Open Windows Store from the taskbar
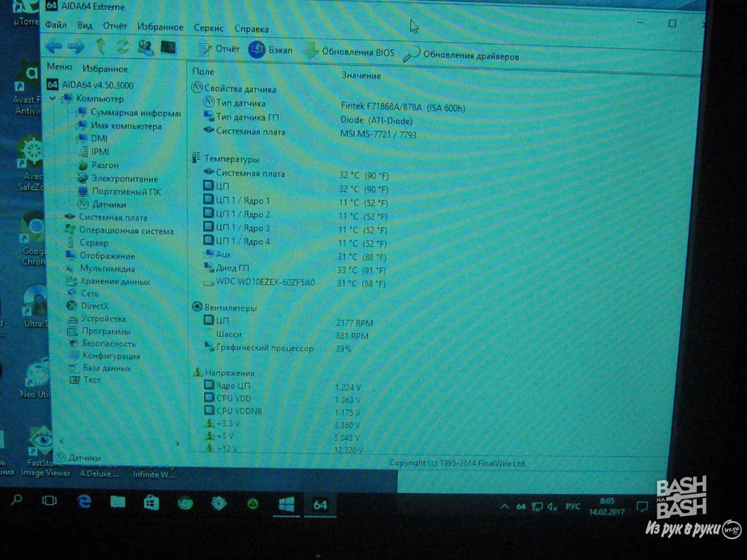 (x=151, y=503)
